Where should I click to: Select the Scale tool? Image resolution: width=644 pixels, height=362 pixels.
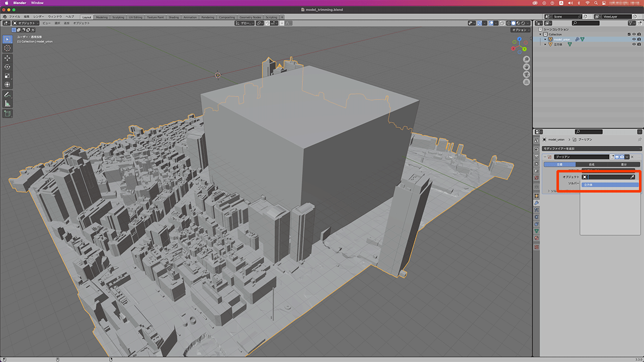(x=8, y=75)
